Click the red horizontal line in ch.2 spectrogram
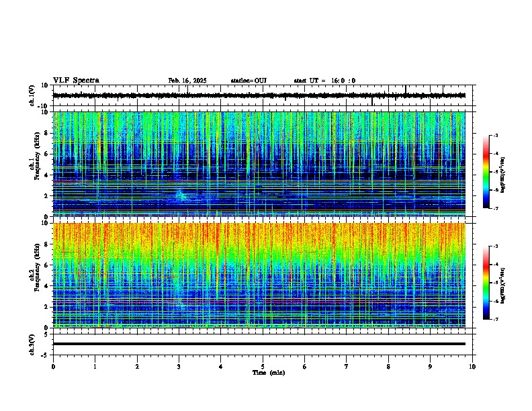This screenshot has height=411, width=532. [259, 301]
